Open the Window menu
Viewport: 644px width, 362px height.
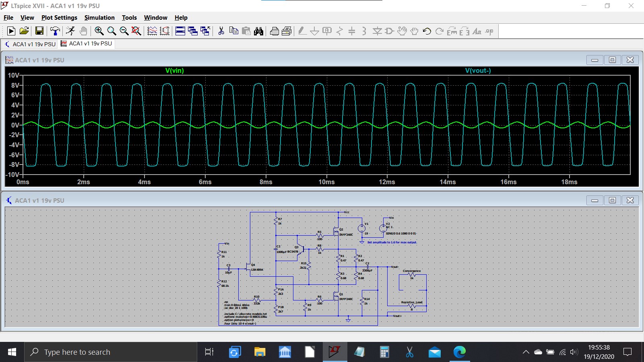(x=155, y=18)
